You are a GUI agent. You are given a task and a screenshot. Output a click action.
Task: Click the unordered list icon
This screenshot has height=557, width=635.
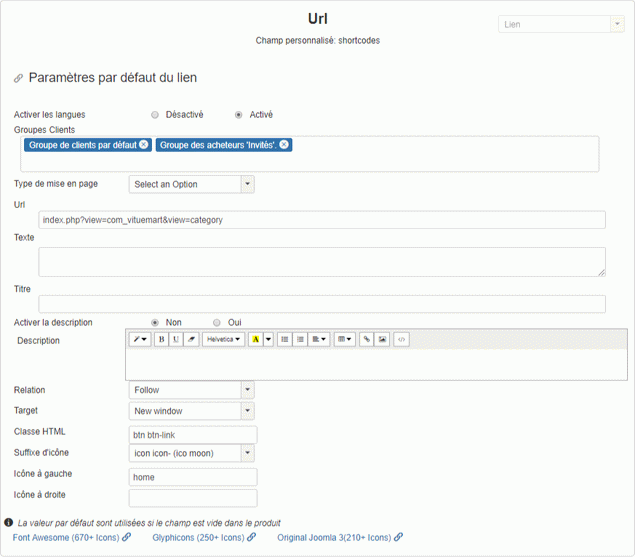coord(285,340)
